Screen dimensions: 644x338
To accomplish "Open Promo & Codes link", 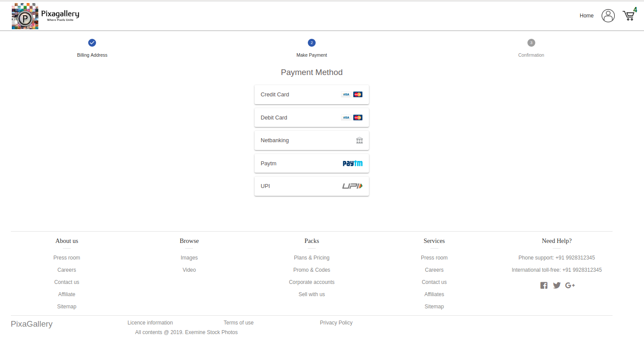I will click(311, 270).
